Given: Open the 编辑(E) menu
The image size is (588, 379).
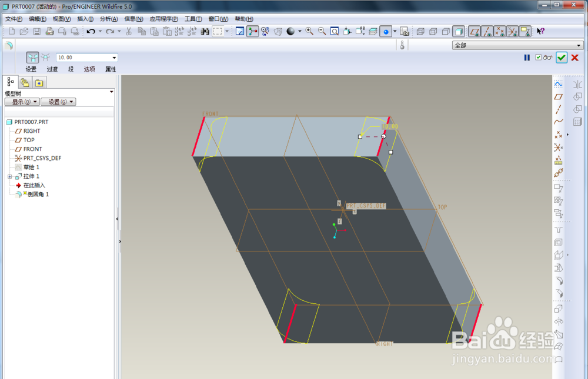Looking at the screenshot, I should point(38,19).
